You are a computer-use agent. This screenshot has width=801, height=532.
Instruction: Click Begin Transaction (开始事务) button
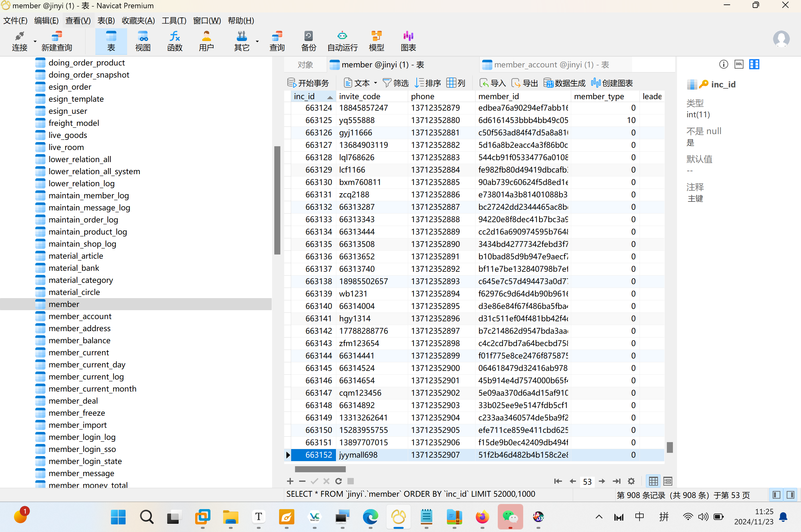[x=308, y=83]
